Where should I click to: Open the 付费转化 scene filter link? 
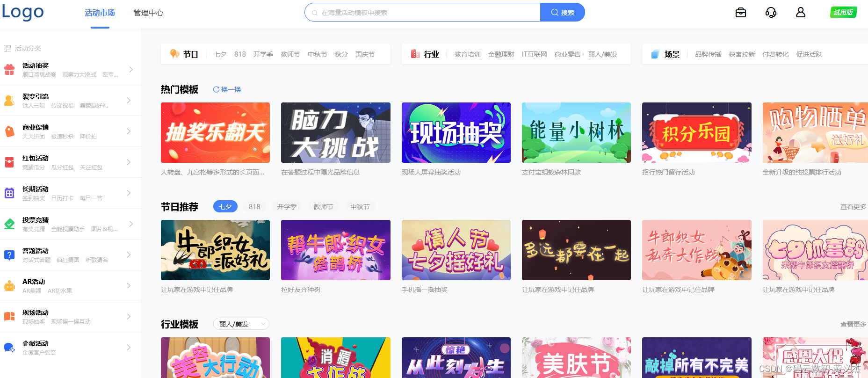[775, 54]
